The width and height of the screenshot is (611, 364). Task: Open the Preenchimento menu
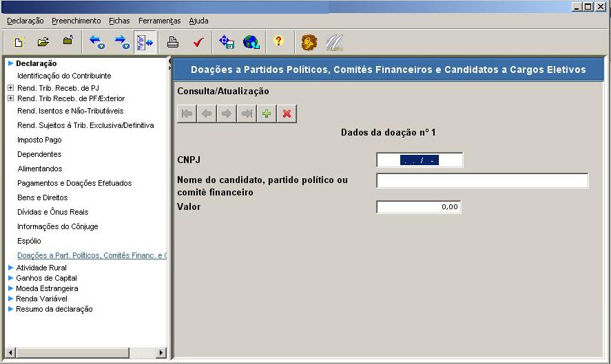(x=76, y=21)
